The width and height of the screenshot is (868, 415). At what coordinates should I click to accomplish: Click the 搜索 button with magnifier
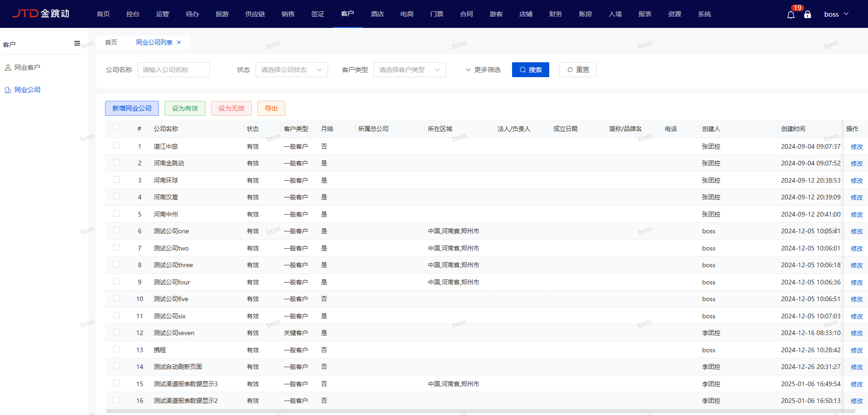click(530, 70)
